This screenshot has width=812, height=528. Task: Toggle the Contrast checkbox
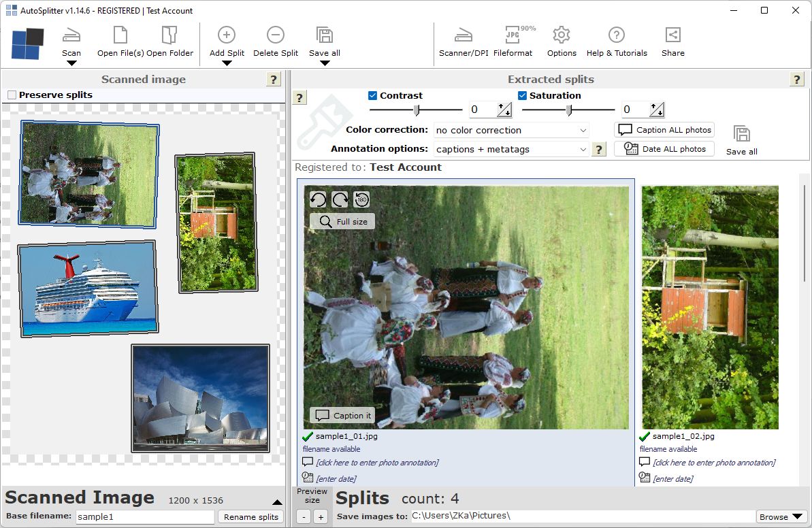pyautogui.click(x=372, y=95)
